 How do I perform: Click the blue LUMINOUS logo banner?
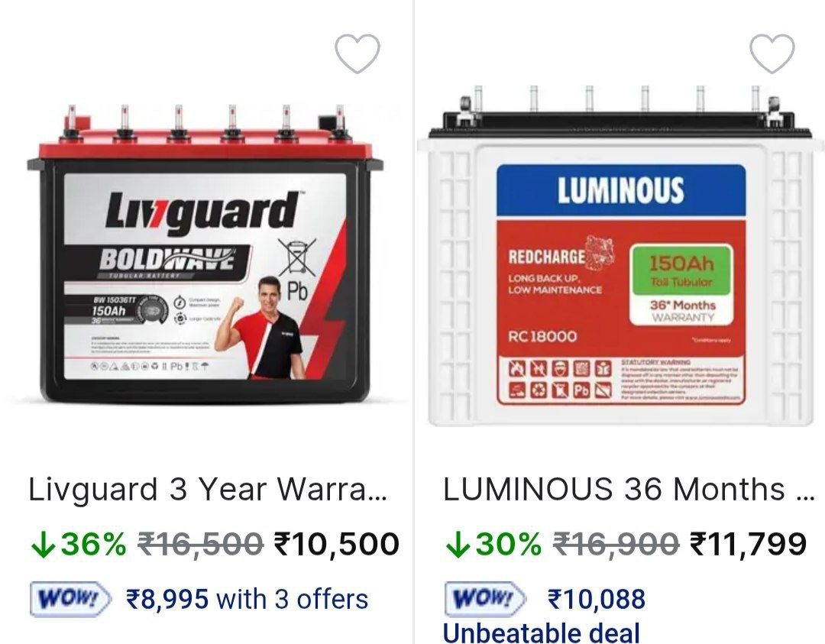click(x=621, y=190)
